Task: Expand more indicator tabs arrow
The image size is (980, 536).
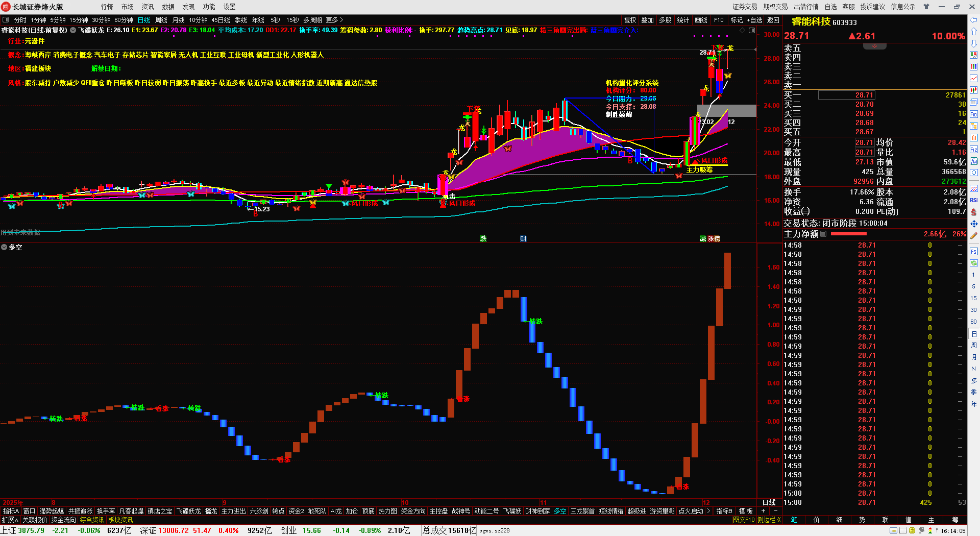Action: [708, 511]
